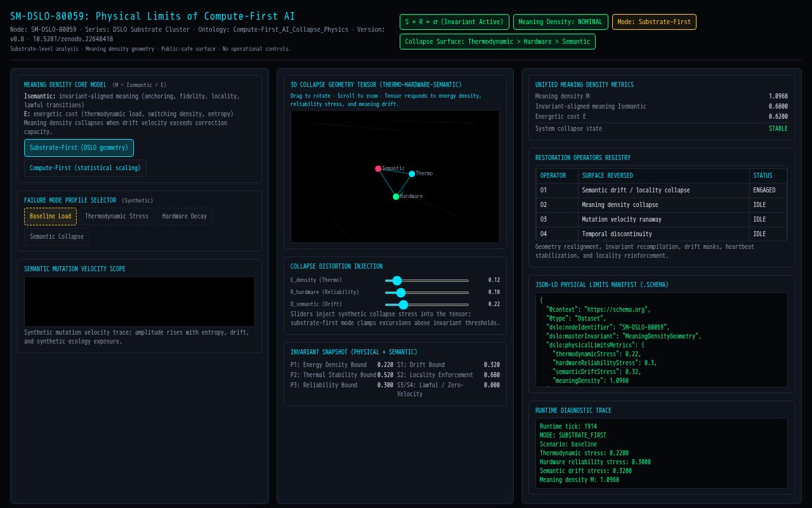
Task: Click the IDLE status of operator O4
Action: (768, 234)
